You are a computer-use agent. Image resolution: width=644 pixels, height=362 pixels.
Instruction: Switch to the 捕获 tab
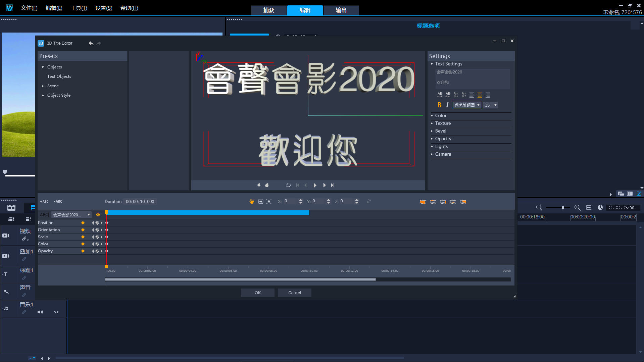269,10
